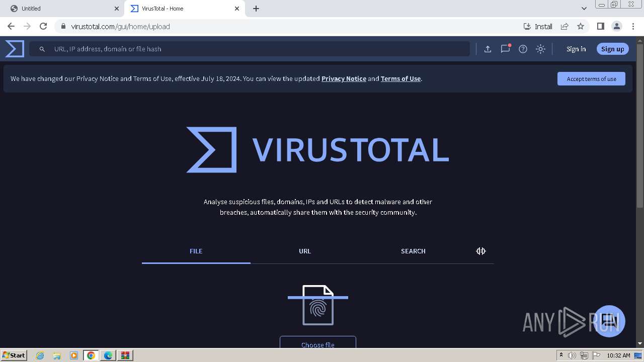
Task: Open the Chrome three-dot menu
Action: (632, 26)
